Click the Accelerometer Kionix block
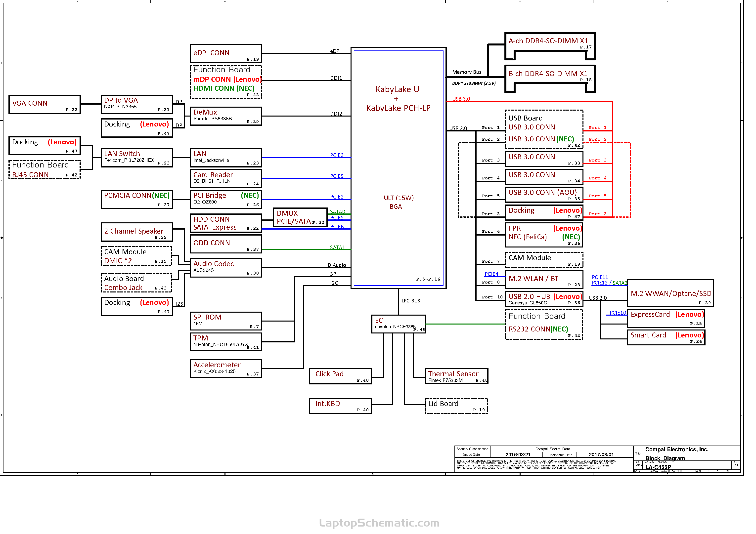 (226, 369)
